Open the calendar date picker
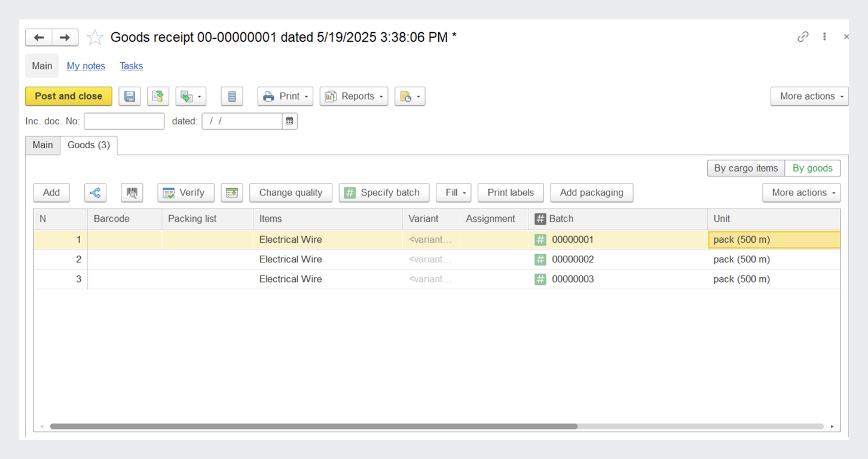The height and width of the screenshot is (459, 868). [x=289, y=121]
